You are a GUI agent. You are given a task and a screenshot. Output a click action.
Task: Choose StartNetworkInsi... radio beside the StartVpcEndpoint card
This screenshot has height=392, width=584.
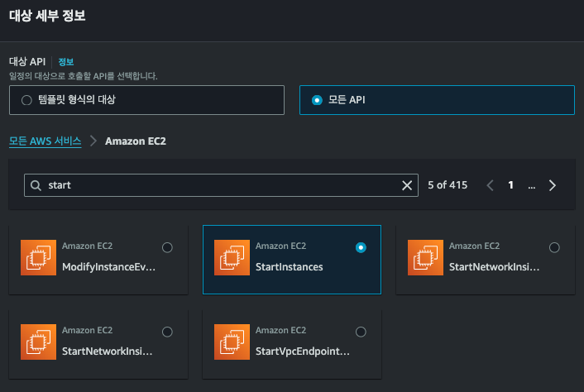tap(167, 332)
